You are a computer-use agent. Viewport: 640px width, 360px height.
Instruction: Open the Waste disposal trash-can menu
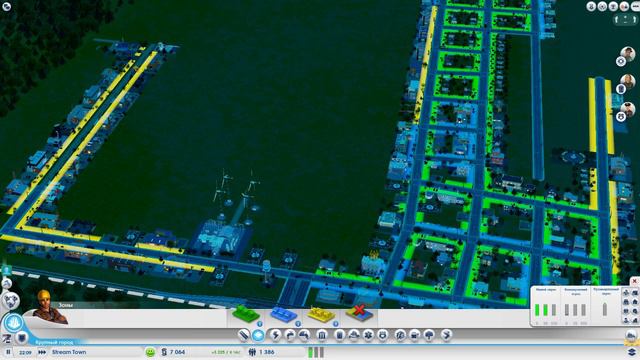click(339, 335)
